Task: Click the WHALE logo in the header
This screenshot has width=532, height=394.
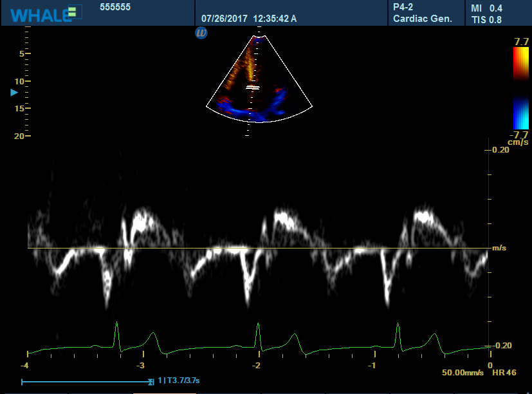Action: click(41, 15)
